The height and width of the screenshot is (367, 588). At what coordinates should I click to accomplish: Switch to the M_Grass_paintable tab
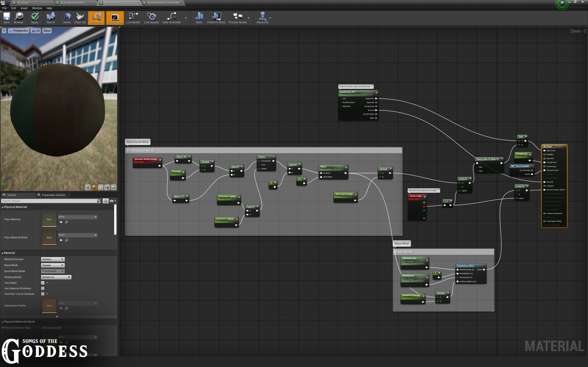(x=73, y=3)
